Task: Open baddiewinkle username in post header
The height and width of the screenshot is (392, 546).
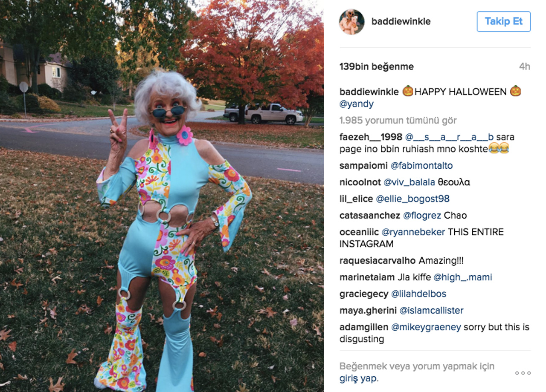Action: 401,22
